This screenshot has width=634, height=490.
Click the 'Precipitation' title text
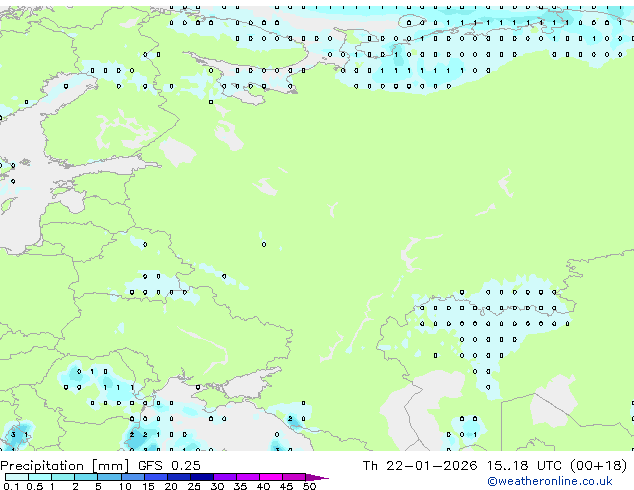[x=42, y=466]
